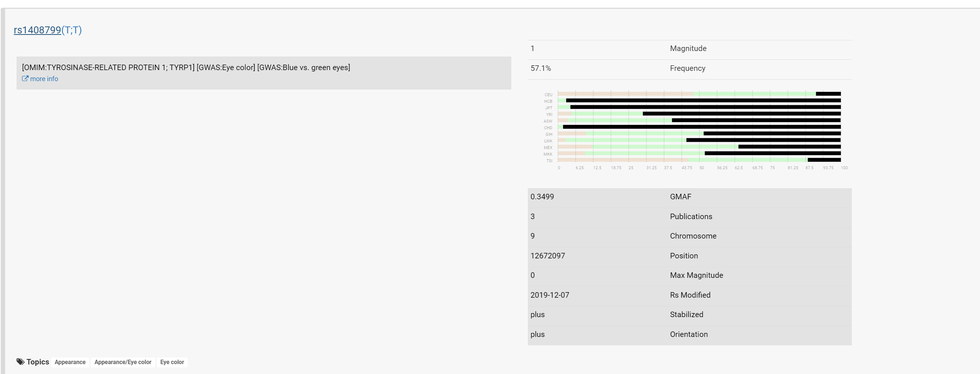980x374 pixels.
Task: Click the Frequency row showing 57.1%
Action: (x=689, y=68)
